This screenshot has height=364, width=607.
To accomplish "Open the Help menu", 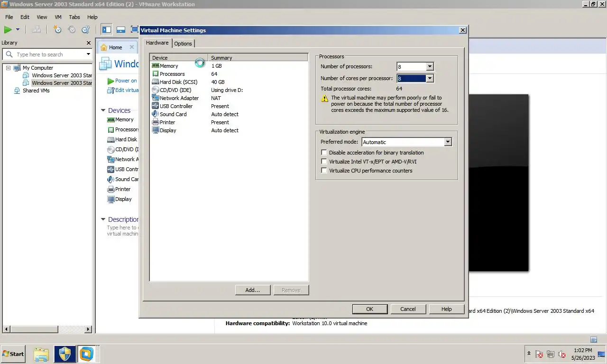I will pyautogui.click(x=92, y=17).
